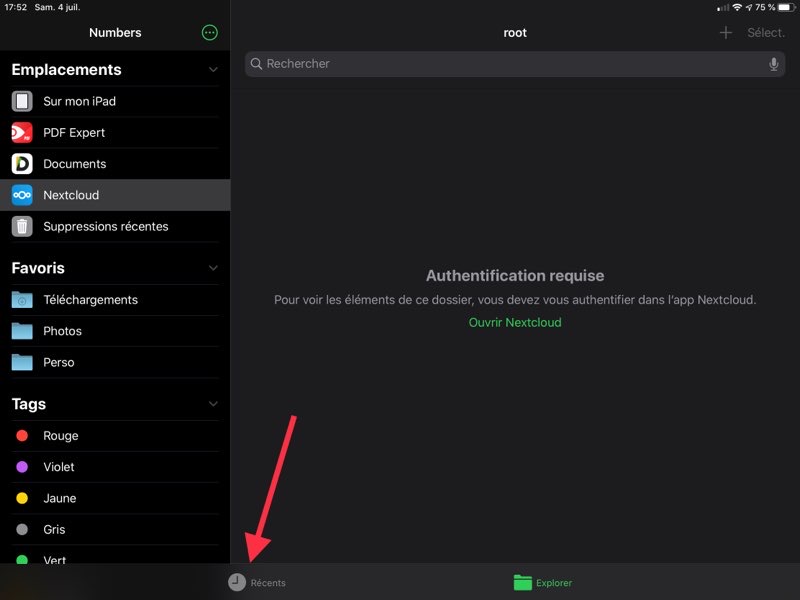Select Nextcloud cloud icon in sidebar
Viewport: 800px width, 600px height.
tap(22, 195)
